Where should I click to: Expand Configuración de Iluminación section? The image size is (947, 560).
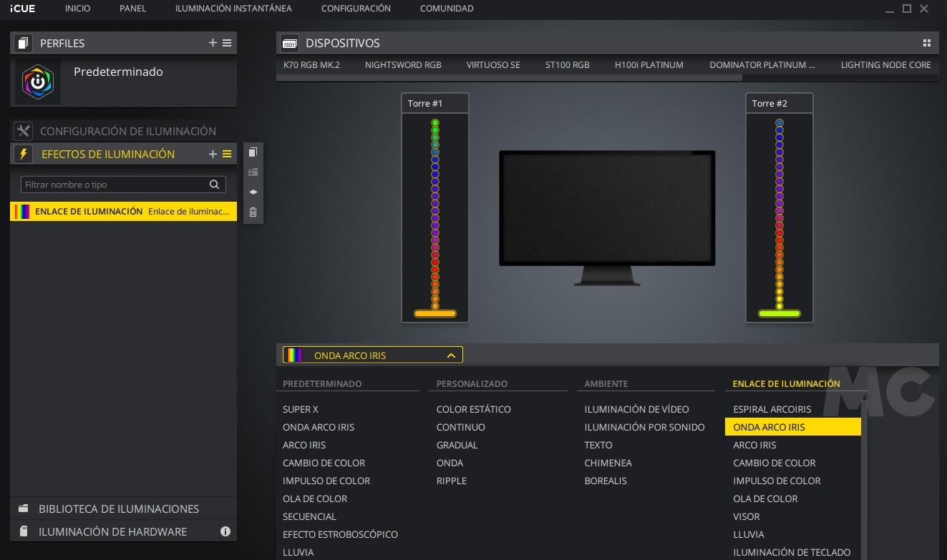(x=127, y=131)
